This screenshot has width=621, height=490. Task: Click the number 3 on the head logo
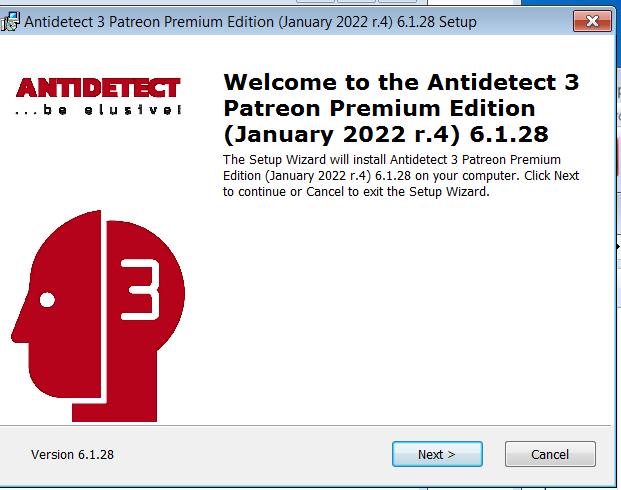click(136, 290)
